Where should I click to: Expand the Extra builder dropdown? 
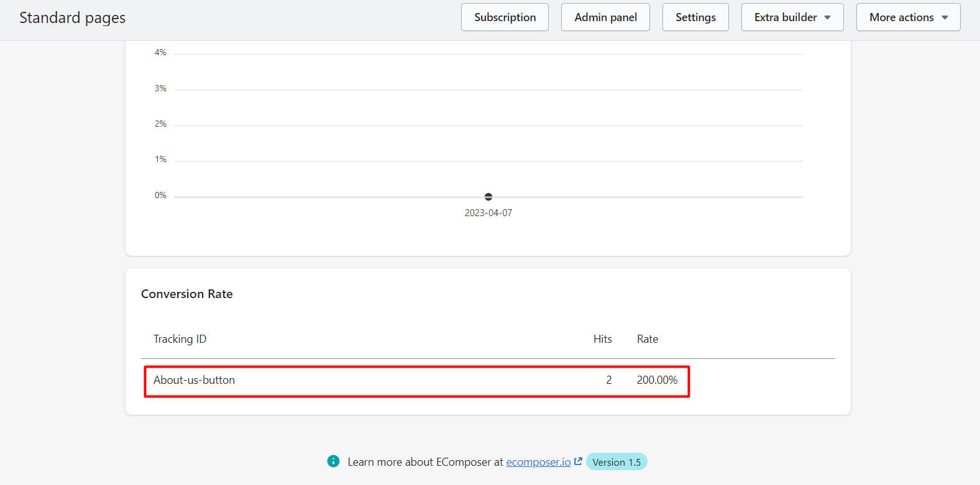pyautogui.click(x=792, y=17)
